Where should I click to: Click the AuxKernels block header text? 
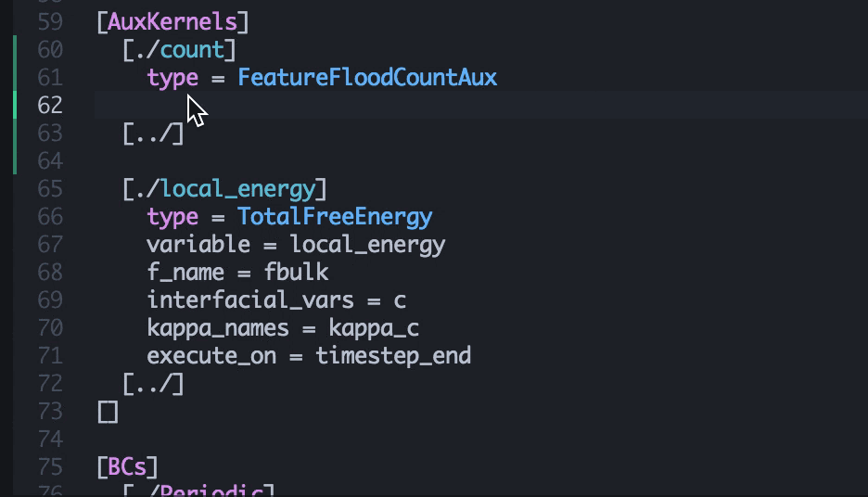172,21
